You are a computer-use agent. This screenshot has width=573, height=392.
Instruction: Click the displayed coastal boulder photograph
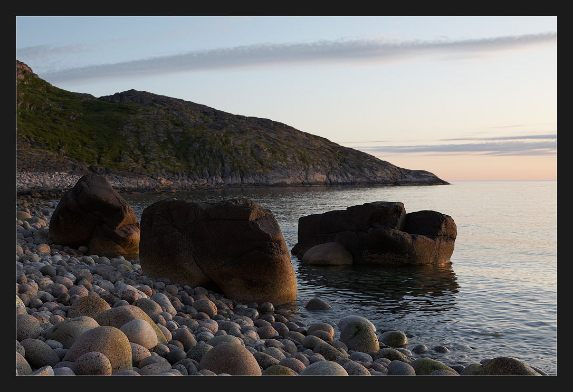(286, 196)
